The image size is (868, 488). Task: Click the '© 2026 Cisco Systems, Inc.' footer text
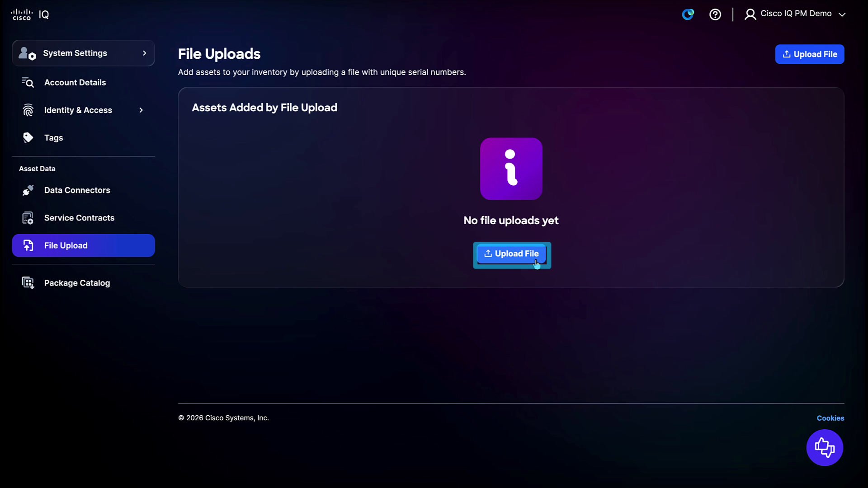(x=223, y=418)
